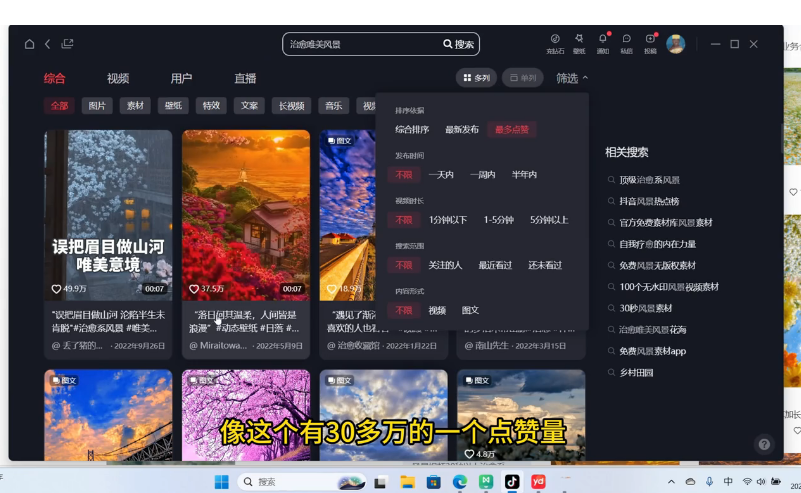Switch to the 用户 tab
Image resolution: width=801 pixels, height=493 pixels.
181,79
